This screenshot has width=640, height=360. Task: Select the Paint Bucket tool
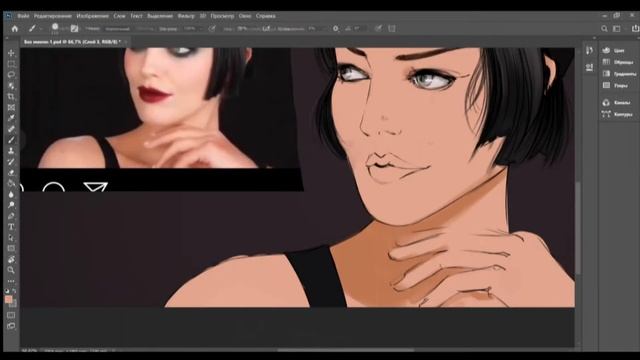(x=11, y=183)
